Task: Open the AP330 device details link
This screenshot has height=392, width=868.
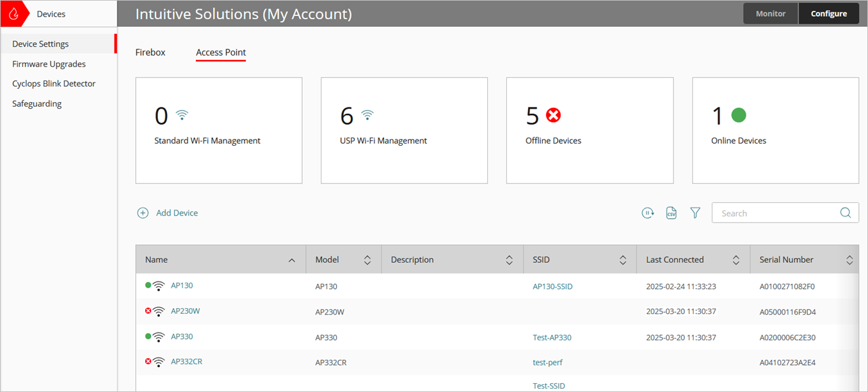Action: (181, 336)
